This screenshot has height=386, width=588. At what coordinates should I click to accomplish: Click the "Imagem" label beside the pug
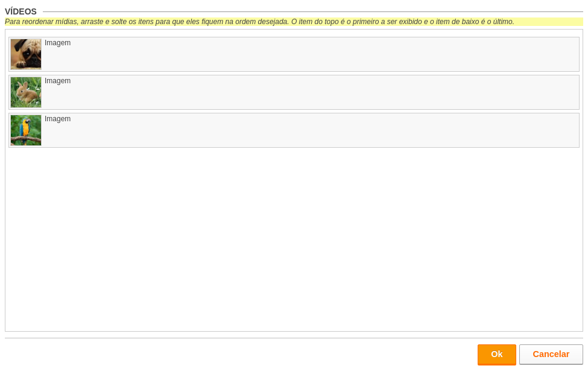pyautogui.click(x=57, y=43)
